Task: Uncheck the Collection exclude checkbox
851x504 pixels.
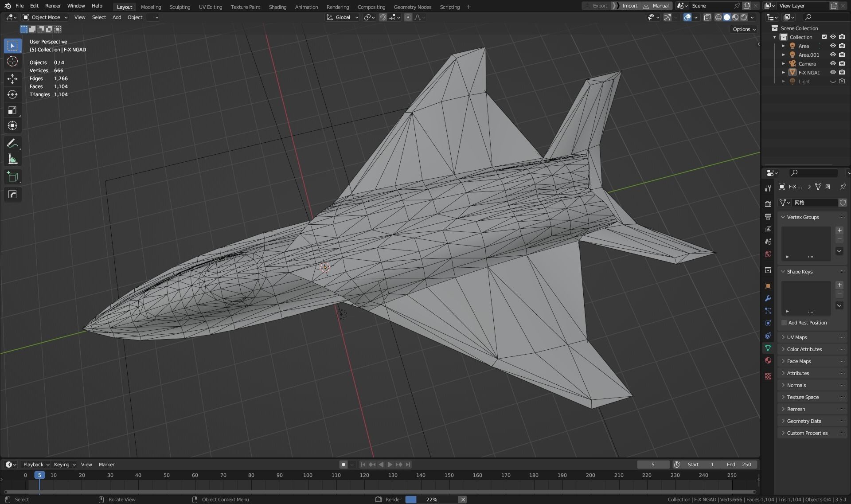Action: (x=824, y=37)
